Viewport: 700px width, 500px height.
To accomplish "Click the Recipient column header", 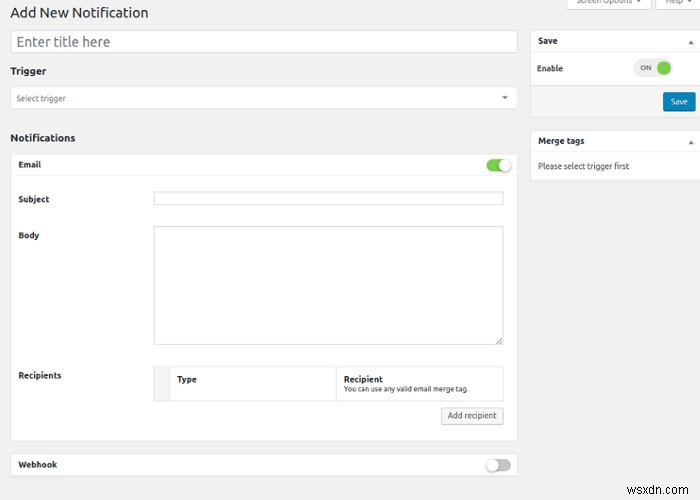I will pos(363,379).
